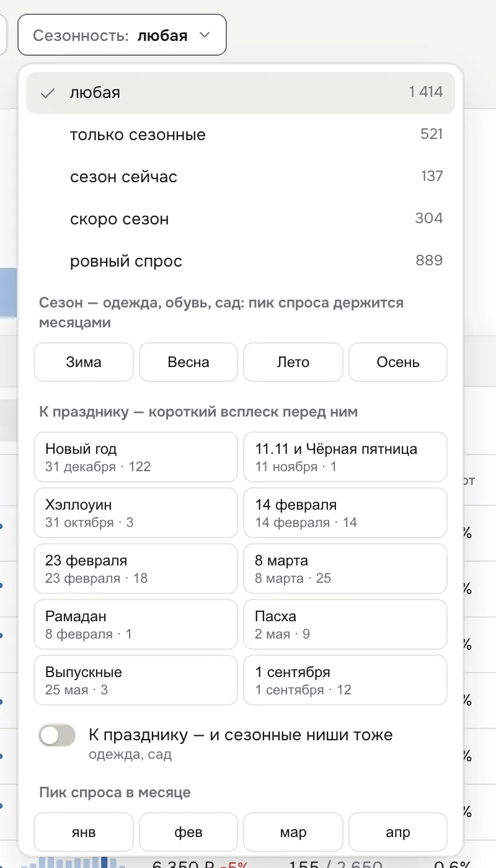Click the 6 350 ₽ price
The image size is (496, 868).
tap(184, 864)
